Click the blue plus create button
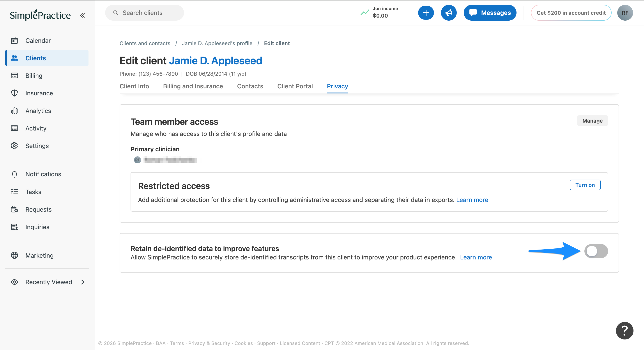This screenshot has height=350, width=644. click(x=426, y=13)
